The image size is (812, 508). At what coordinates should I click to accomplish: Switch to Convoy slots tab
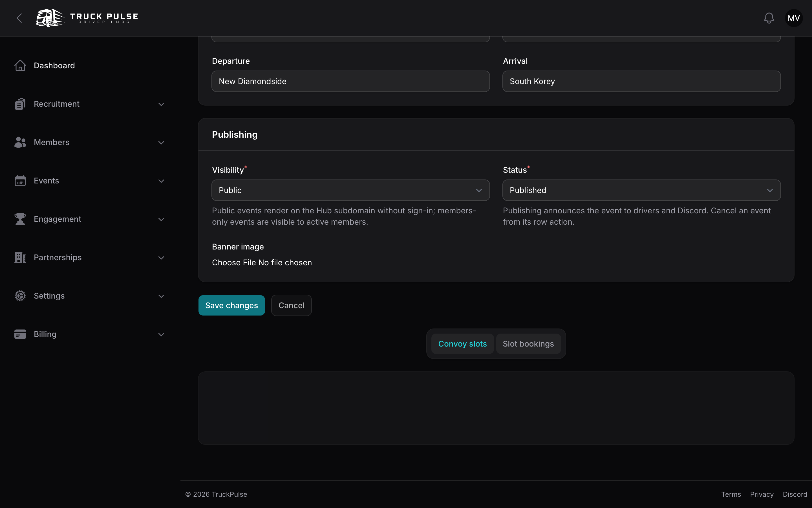(462, 344)
